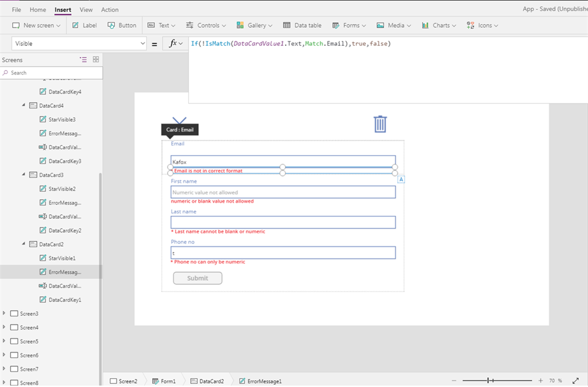Click the Last name input field

[x=283, y=222]
